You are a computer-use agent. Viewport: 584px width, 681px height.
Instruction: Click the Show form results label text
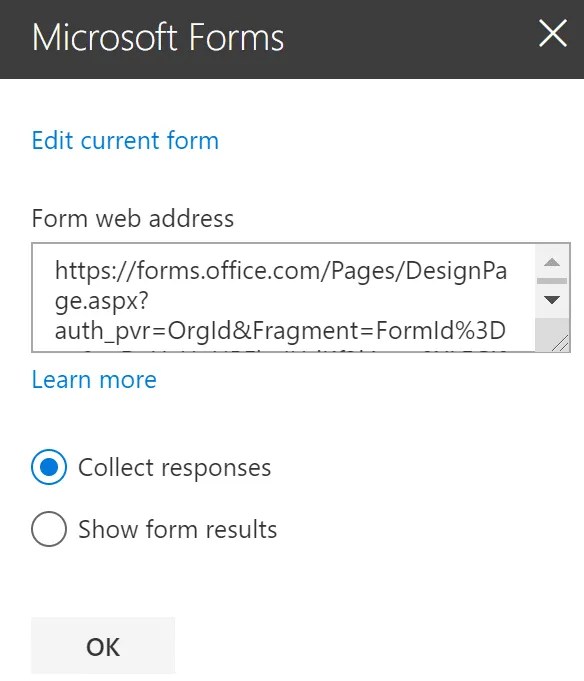click(178, 529)
